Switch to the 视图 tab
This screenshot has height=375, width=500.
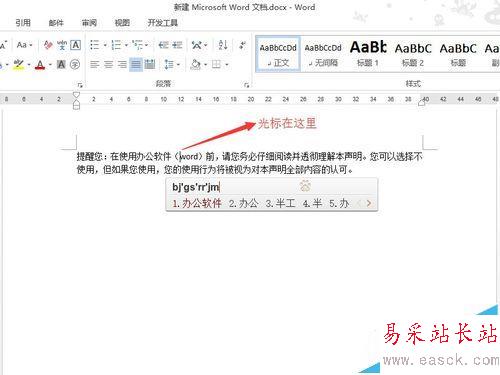(x=122, y=23)
